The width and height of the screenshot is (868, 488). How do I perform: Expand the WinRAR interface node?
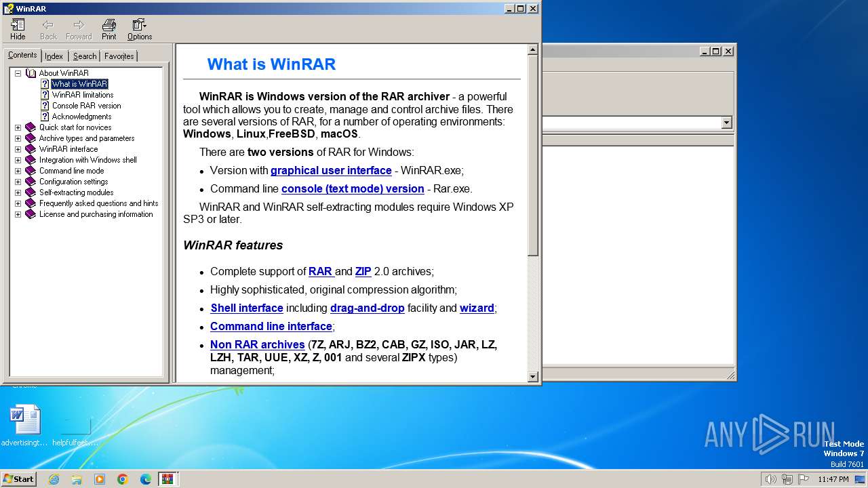(x=18, y=149)
